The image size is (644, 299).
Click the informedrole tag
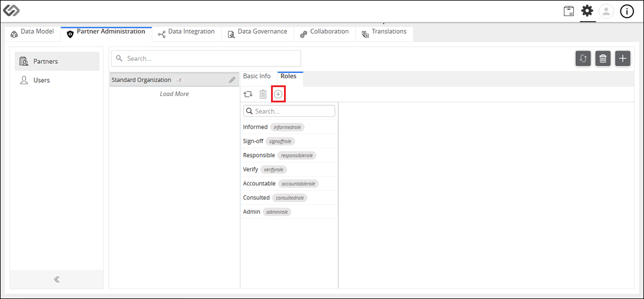tap(287, 127)
